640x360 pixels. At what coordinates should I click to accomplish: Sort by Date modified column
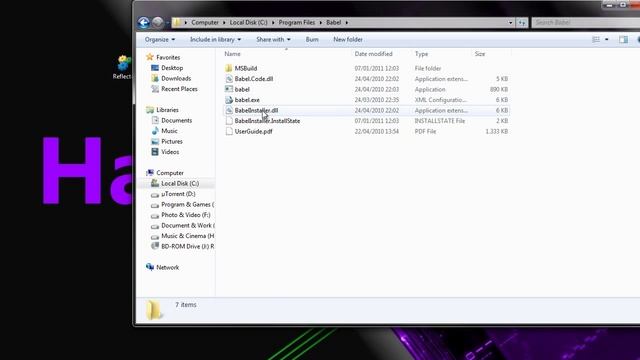[373, 54]
